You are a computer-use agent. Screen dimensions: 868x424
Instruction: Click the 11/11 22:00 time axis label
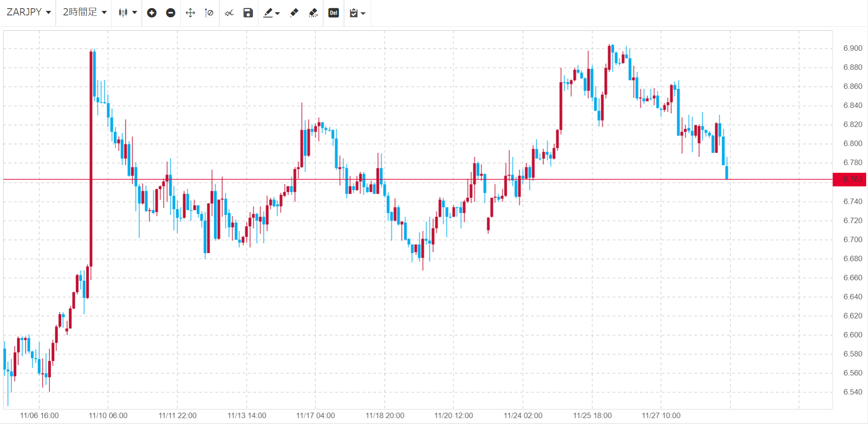pyautogui.click(x=177, y=415)
